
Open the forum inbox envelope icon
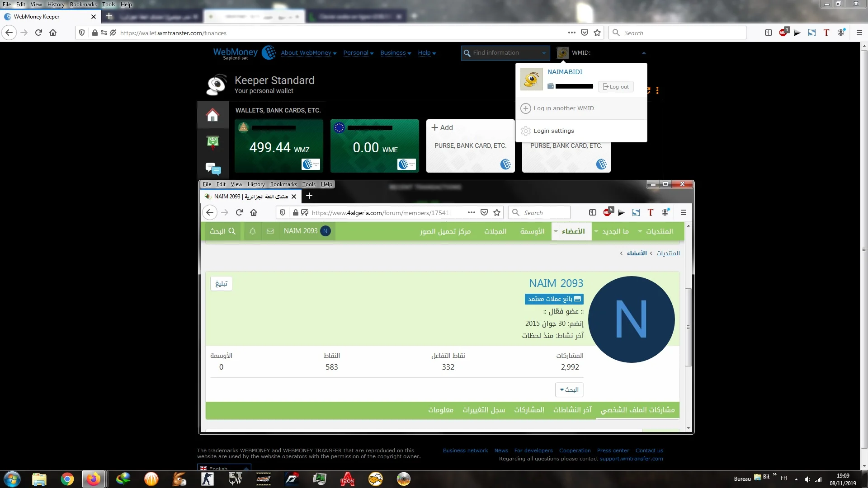[x=270, y=231]
